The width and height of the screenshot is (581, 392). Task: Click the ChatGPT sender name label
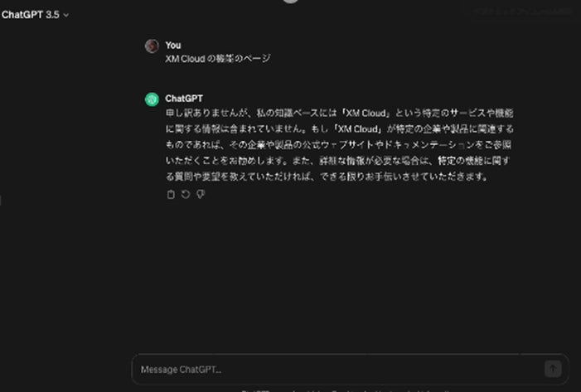[184, 99]
